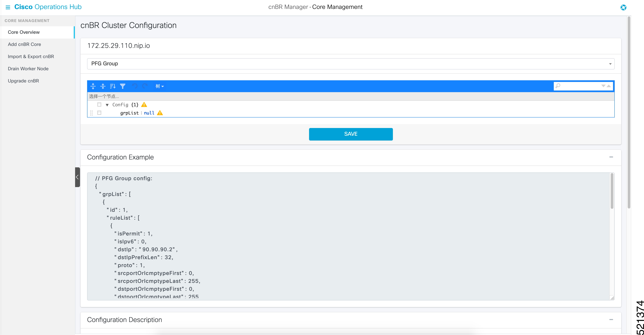Open the grpList node action menu
The height and width of the screenshot is (335, 644).
(99, 113)
